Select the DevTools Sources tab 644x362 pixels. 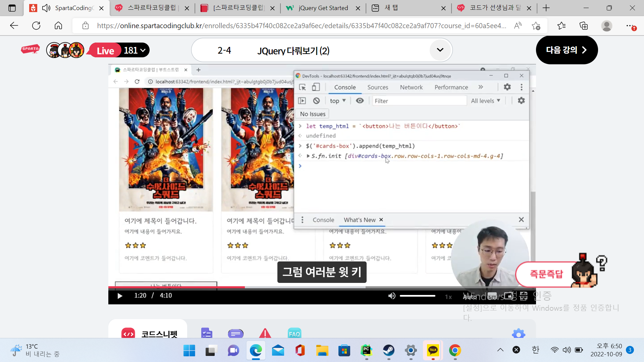[x=378, y=87]
